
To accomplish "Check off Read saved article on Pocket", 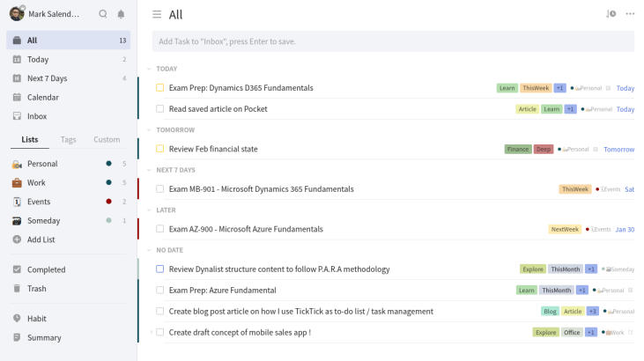I will 160,108.
